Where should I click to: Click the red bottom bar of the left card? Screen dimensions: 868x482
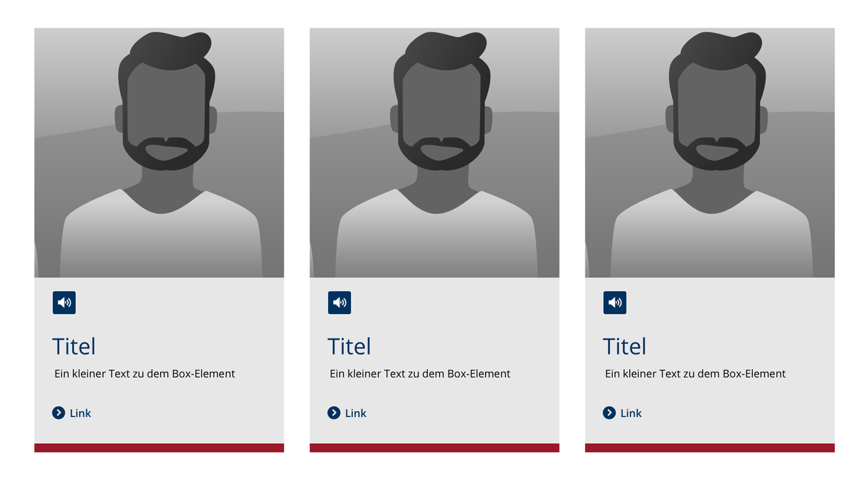(159, 448)
